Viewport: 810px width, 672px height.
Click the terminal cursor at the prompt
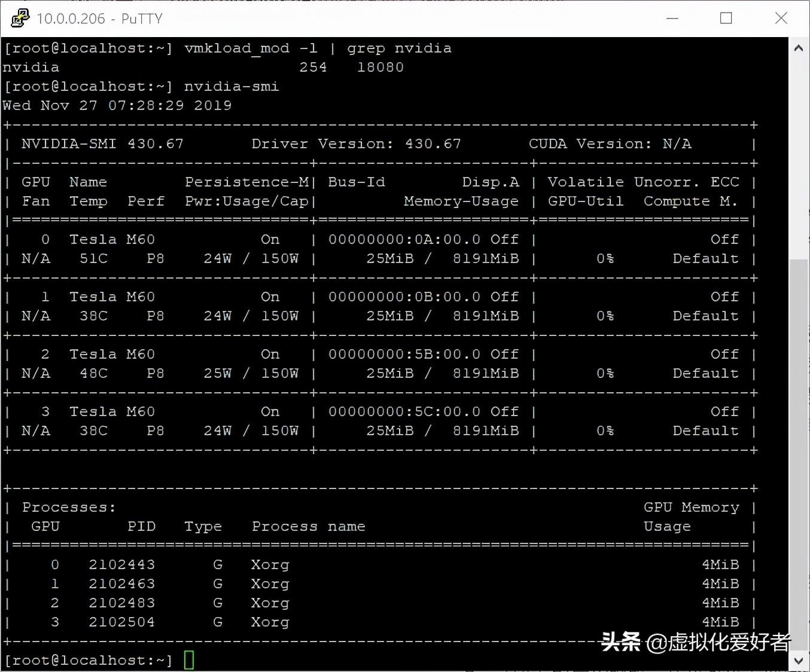point(189,660)
